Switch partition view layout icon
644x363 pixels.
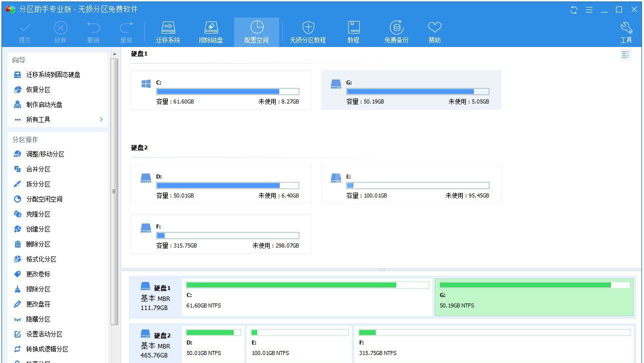pyautogui.click(x=626, y=54)
